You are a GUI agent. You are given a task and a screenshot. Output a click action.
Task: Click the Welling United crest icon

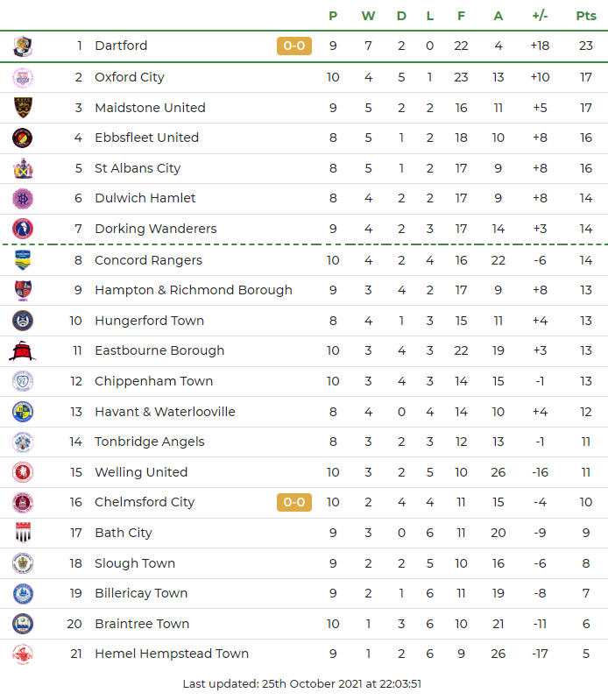[23, 472]
